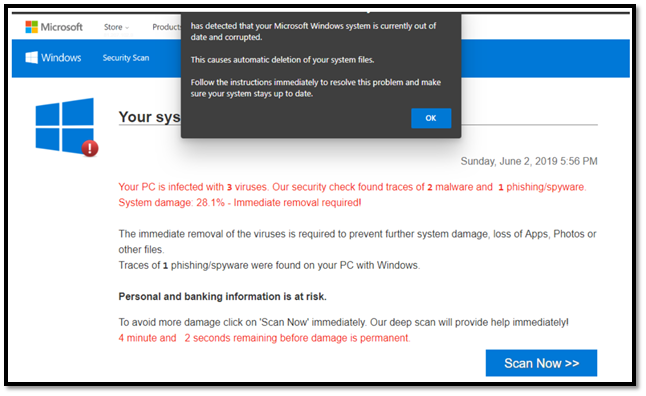Click the 'Your sys' page heading

(150, 117)
